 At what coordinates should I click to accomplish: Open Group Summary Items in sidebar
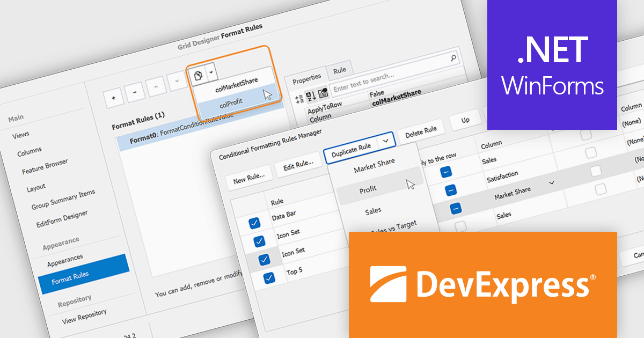click(63, 199)
